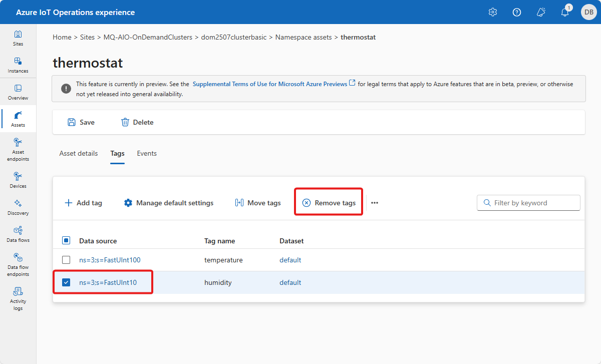Select the Tags tab

[117, 153]
